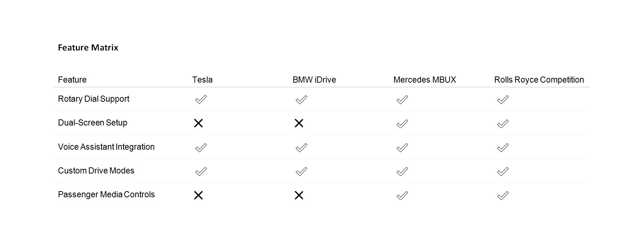
Task: Select the Voice Assistant Integration label
Action: coord(106,147)
